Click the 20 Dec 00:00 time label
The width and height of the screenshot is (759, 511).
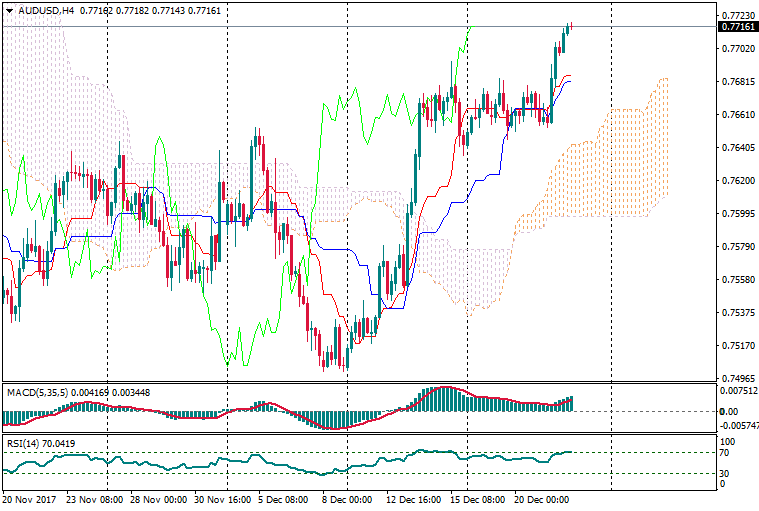543,498
